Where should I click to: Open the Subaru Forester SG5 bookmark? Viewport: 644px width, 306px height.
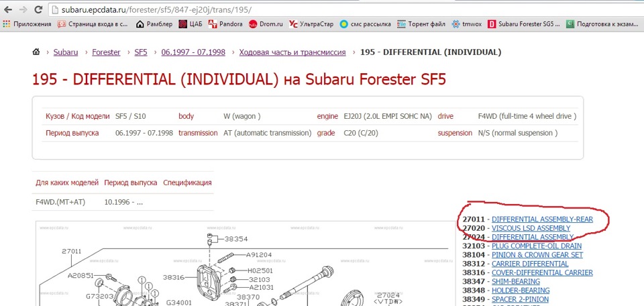(x=524, y=24)
